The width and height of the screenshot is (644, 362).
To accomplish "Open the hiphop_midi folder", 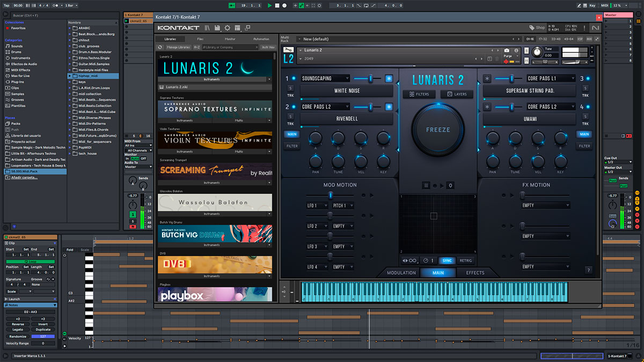I will coord(93,76).
